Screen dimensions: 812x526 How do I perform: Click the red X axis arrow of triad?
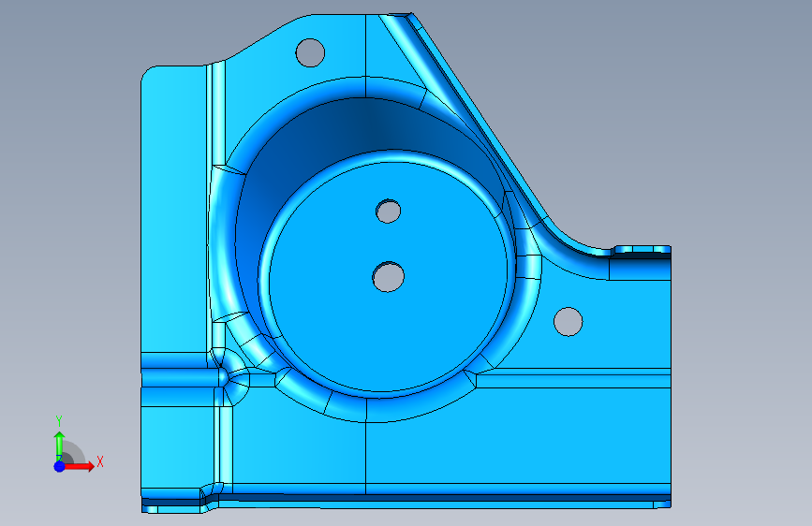tap(79, 466)
